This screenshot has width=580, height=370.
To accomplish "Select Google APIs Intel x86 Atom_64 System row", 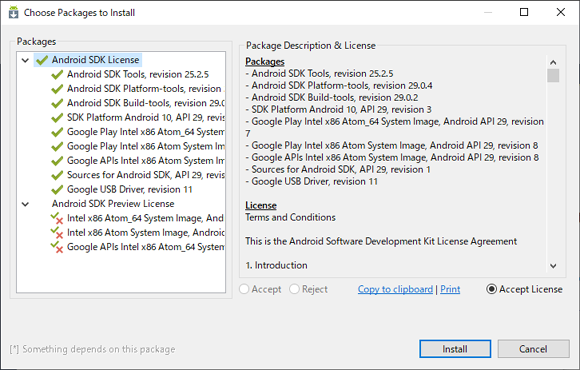I will (x=146, y=247).
